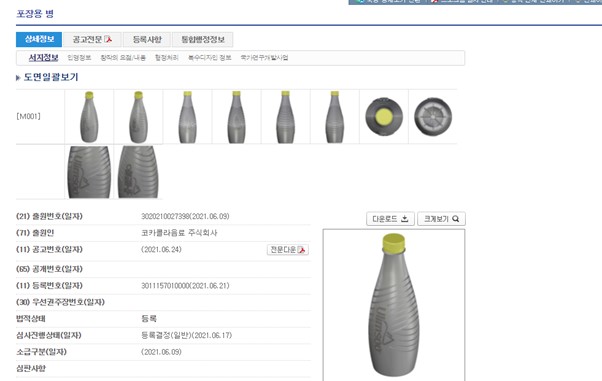Select the 인명정보 sub-tab

coord(79,58)
